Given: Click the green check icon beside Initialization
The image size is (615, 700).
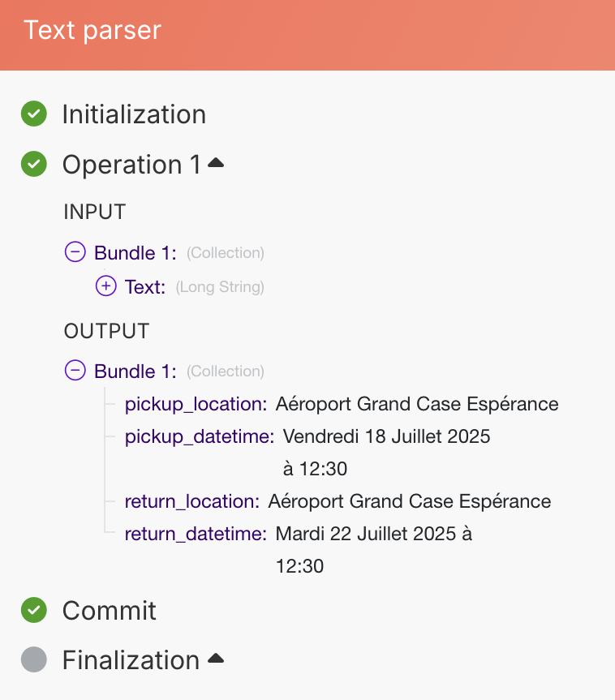Looking at the screenshot, I should (x=33, y=114).
